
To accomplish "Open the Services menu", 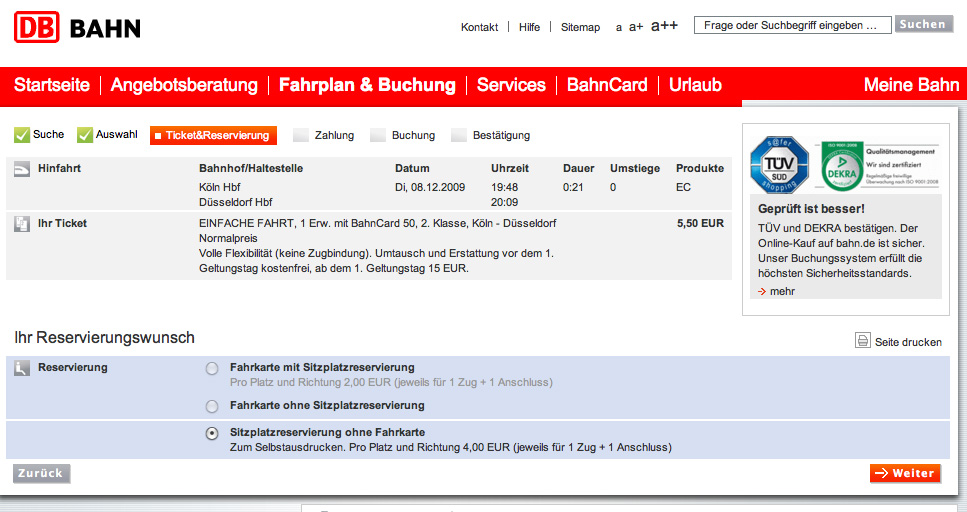I will tap(511, 85).
